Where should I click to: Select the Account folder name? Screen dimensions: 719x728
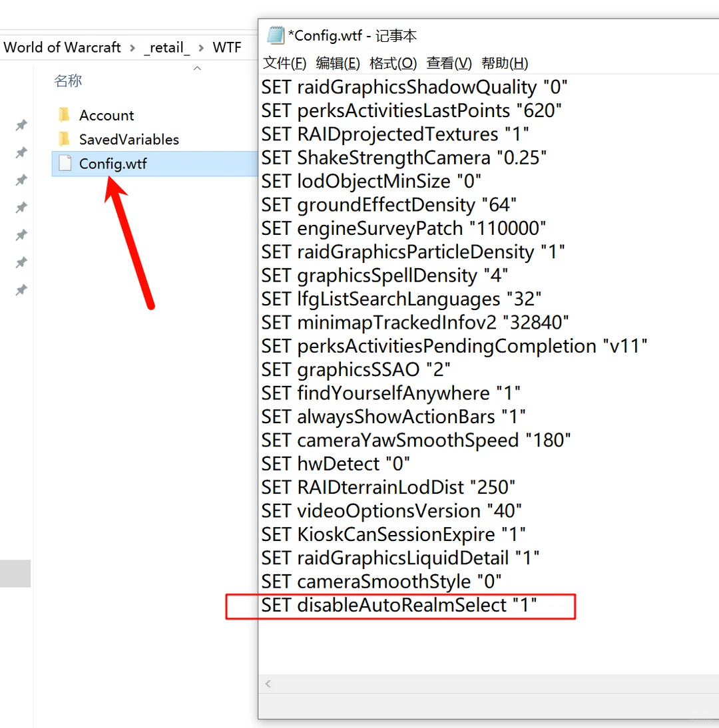tap(107, 115)
